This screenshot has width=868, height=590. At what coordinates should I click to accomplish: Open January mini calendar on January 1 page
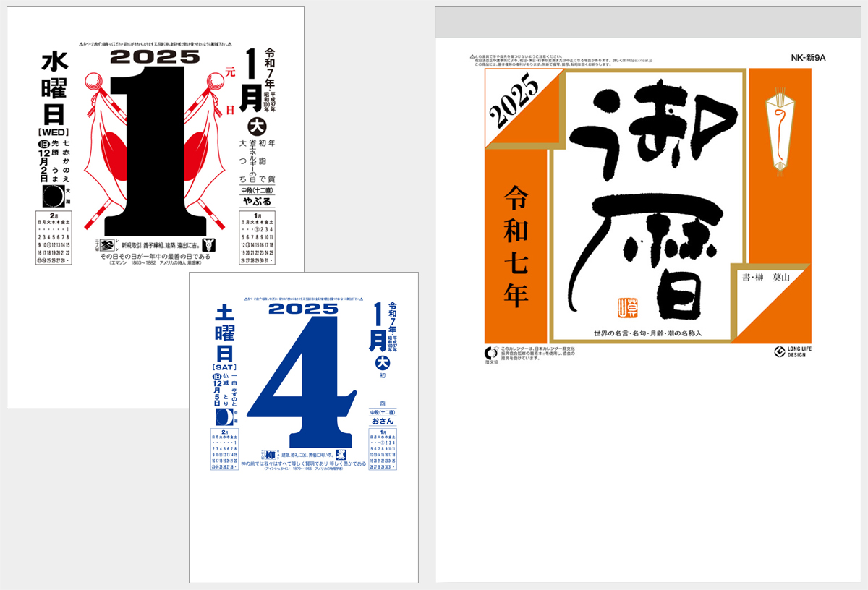pos(257,239)
